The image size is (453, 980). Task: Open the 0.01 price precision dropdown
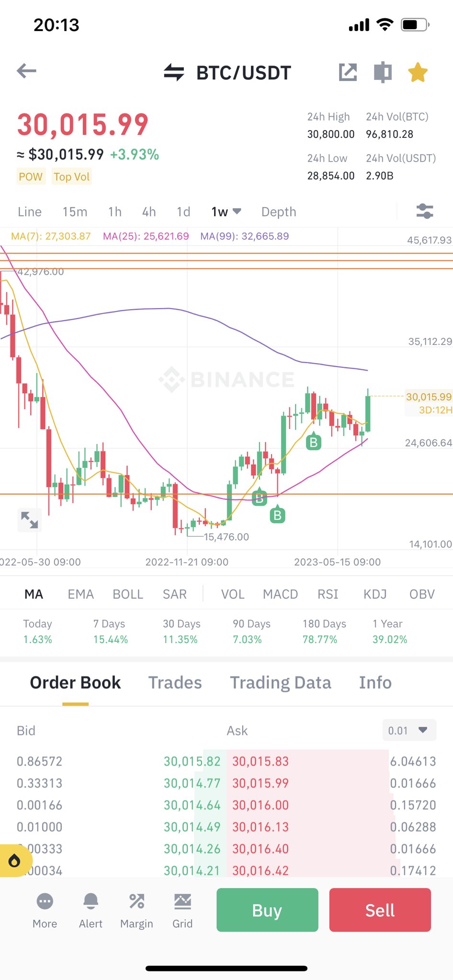pos(409,730)
